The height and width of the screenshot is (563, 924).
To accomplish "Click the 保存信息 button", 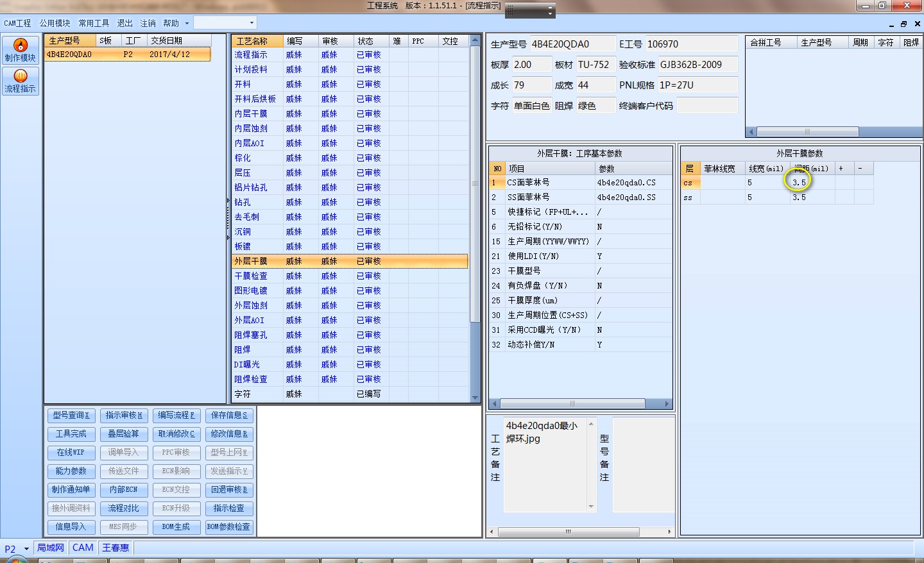I will click(229, 416).
